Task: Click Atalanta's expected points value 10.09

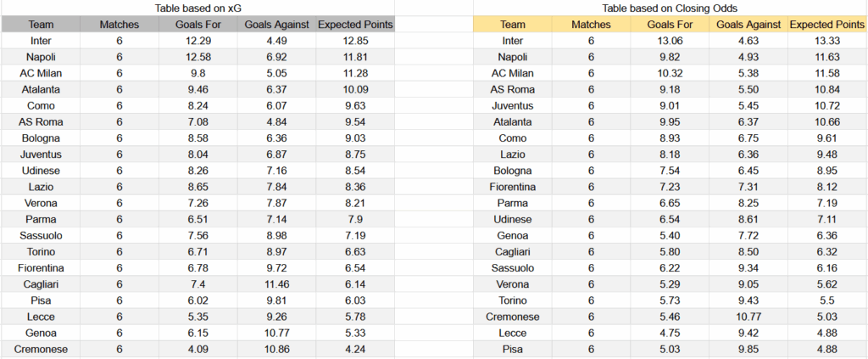Action: click(355, 90)
